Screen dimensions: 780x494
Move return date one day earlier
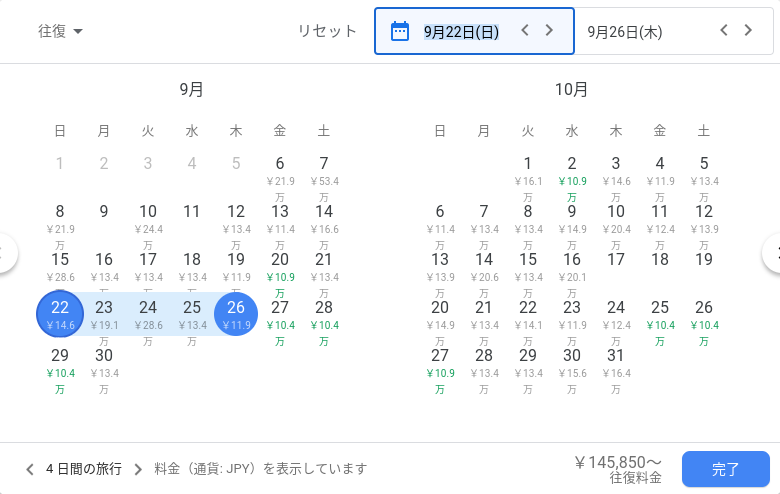[724, 31]
